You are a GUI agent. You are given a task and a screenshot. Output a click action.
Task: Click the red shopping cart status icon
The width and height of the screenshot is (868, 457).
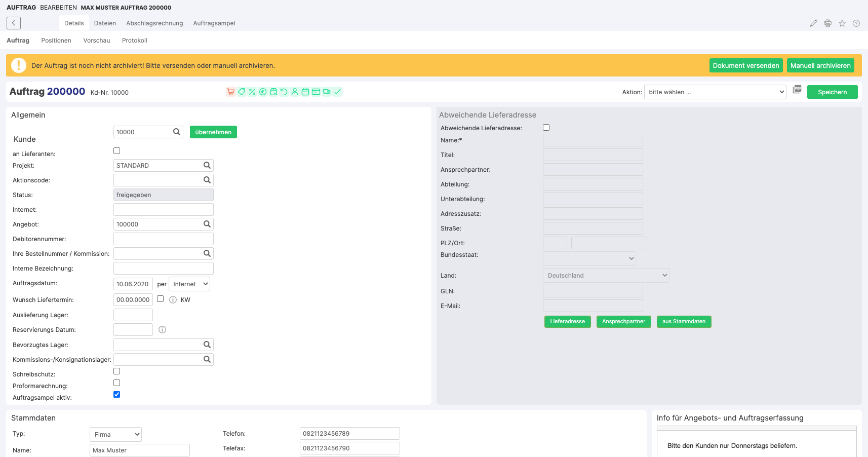point(230,92)
